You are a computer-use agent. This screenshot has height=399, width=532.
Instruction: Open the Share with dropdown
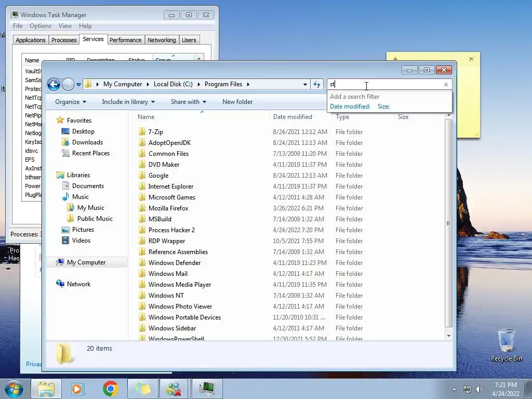(188, 102)
